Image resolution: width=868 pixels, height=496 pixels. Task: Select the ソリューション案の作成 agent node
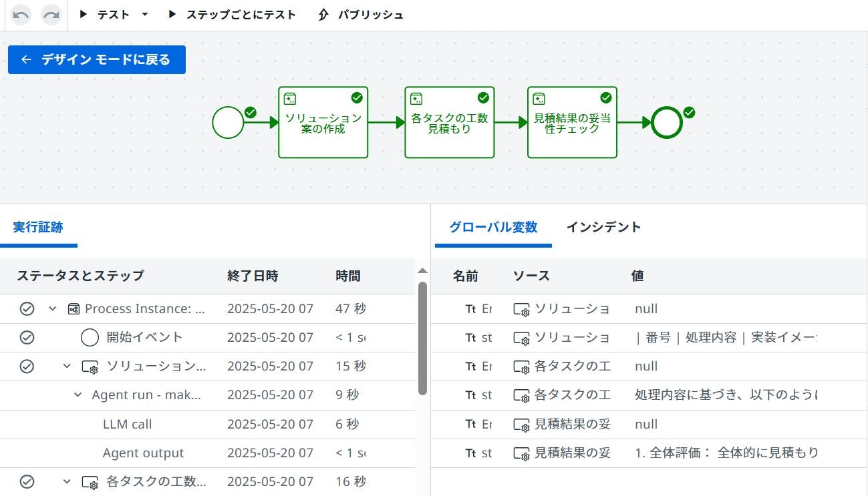click(323, 123)
